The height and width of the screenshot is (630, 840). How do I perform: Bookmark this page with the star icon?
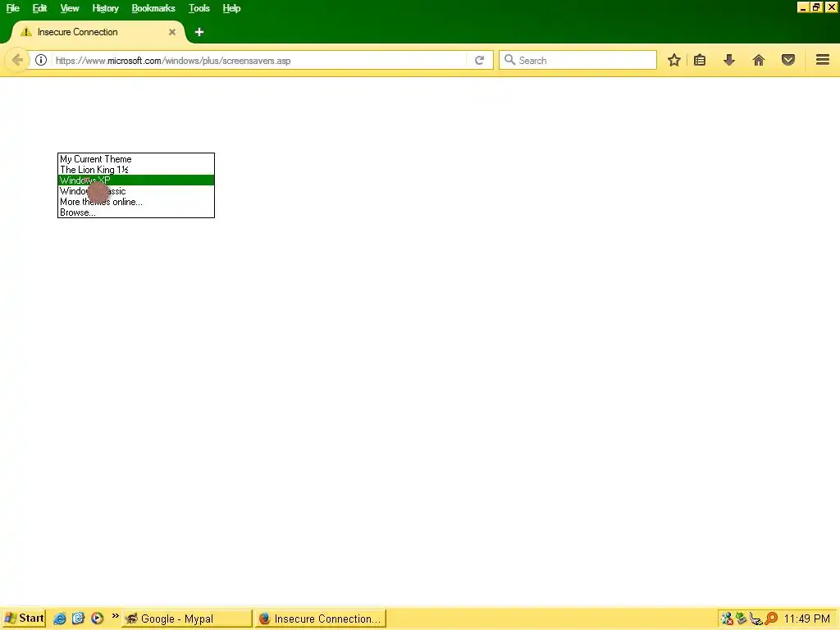click(x=674, y=60)
